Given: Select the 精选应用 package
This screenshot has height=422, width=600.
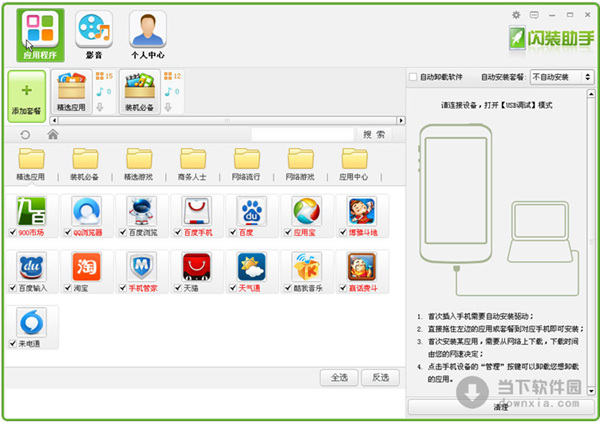Looking at the screenshot, I should (x=72, y=92).
